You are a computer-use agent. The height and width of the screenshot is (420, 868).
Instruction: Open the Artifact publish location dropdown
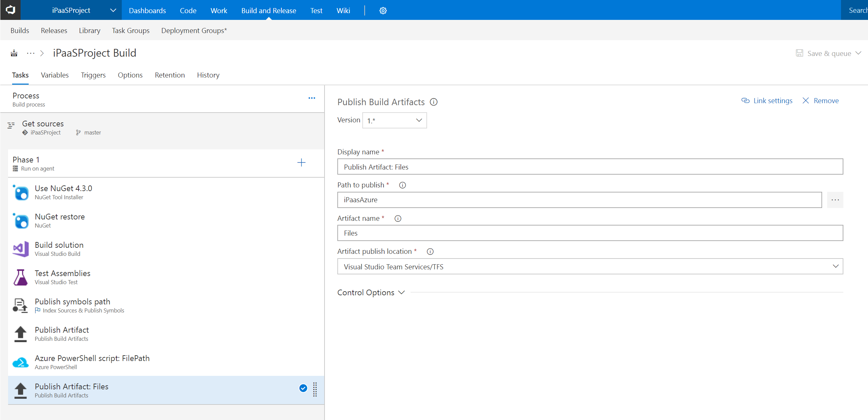pos(590,266)
